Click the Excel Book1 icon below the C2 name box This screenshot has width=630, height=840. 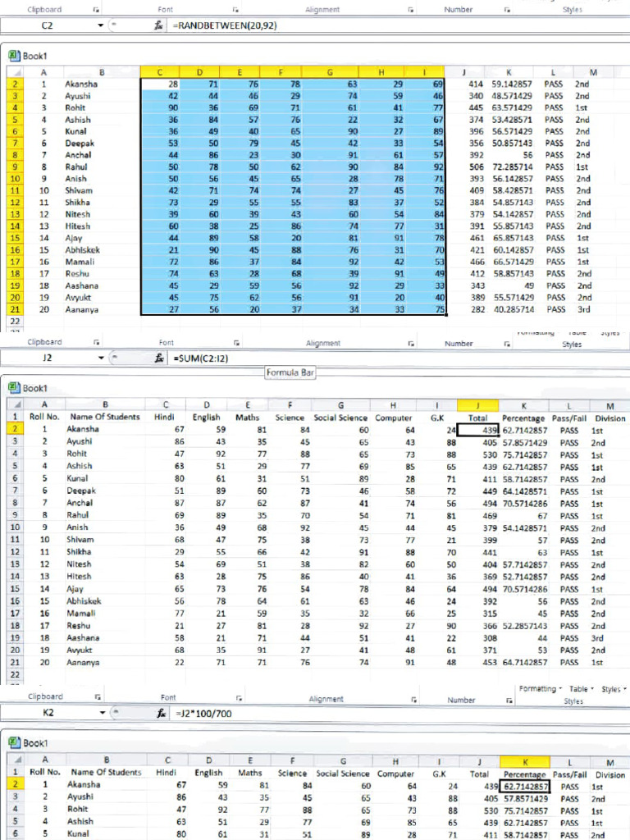pyautogui.click(x=15, y=56)
